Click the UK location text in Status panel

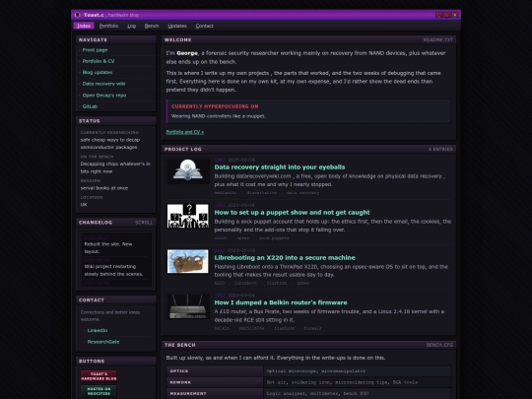[84, 205]
